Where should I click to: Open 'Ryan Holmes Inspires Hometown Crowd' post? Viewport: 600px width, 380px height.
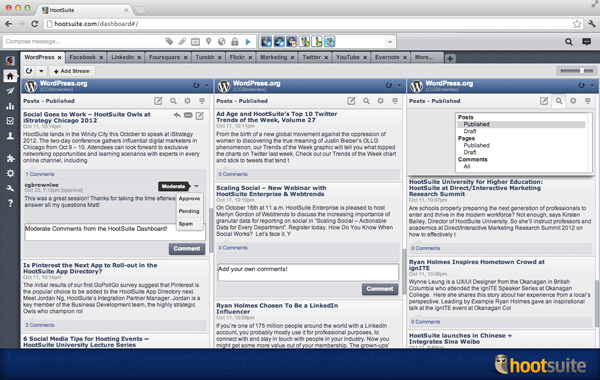476,265
